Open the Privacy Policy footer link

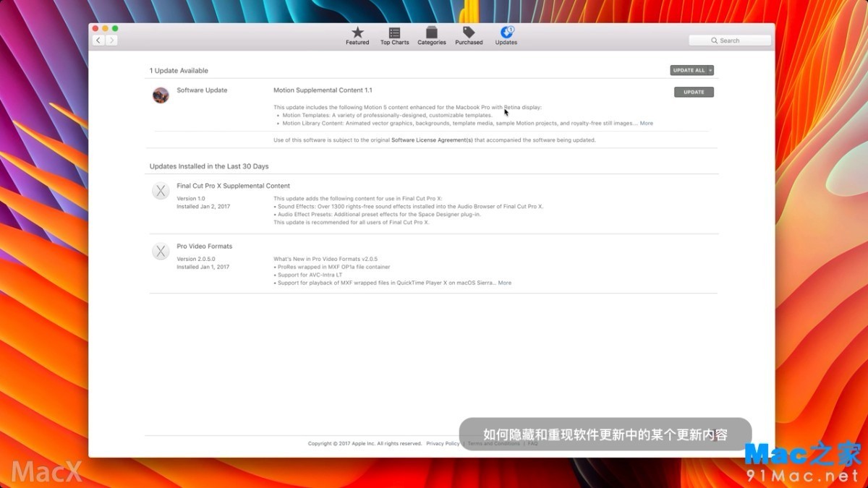click(x=443, y=443)
